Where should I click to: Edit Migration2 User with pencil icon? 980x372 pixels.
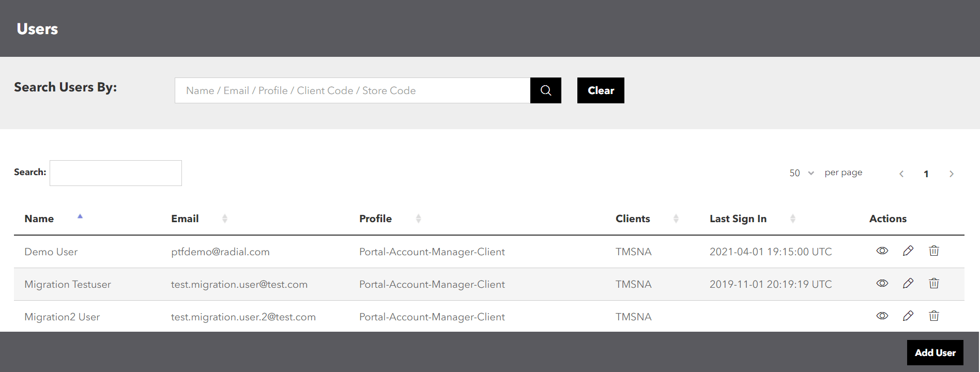click(x=908, y=316)
